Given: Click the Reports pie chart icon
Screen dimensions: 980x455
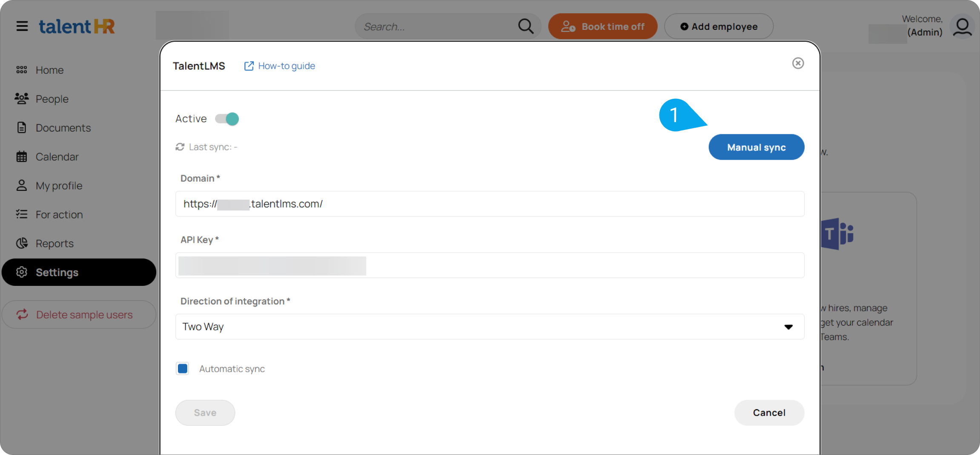Looking at the screenshot, I should 22,243.
